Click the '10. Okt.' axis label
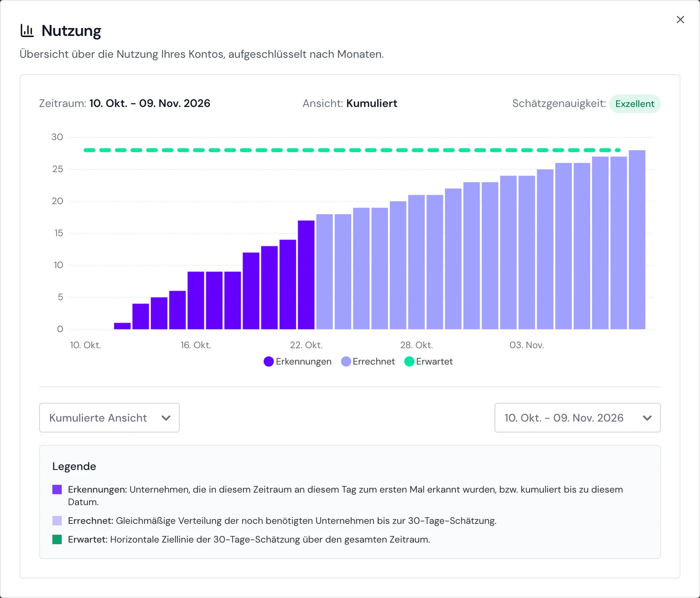The width and height of the screenshot is (700, 598). 86,345
